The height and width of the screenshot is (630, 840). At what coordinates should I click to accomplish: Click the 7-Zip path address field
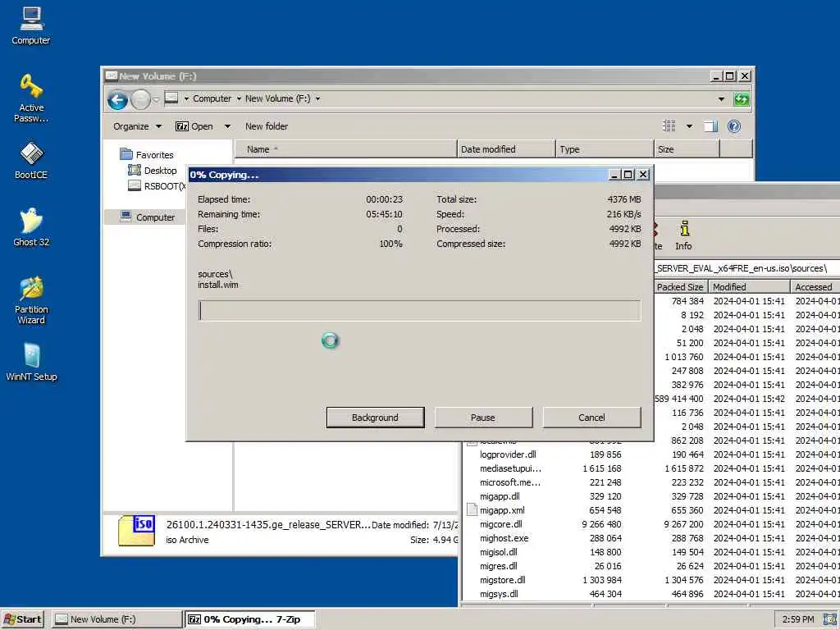(746, 268)
